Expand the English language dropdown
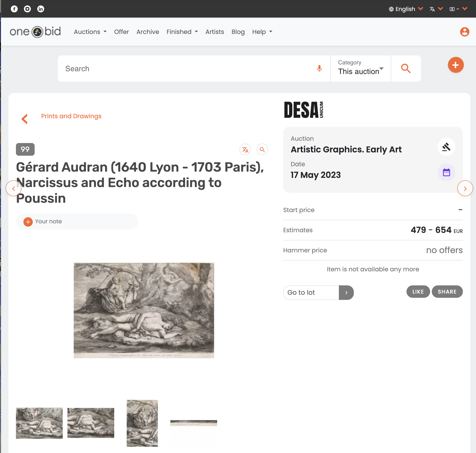476x453 pixels. (406, 9)
